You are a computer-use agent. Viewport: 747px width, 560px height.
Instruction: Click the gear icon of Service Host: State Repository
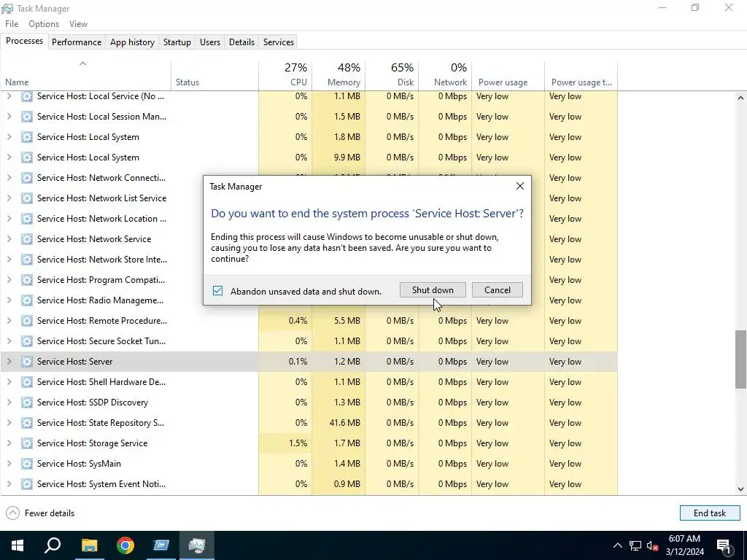pyautogui.click(x=27, y=423)
